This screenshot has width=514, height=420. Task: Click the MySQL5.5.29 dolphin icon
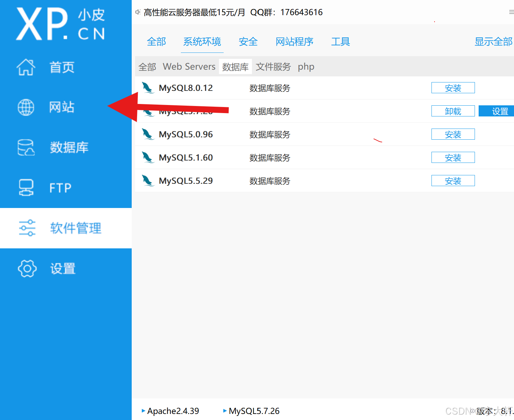click(x=148, y=181)
